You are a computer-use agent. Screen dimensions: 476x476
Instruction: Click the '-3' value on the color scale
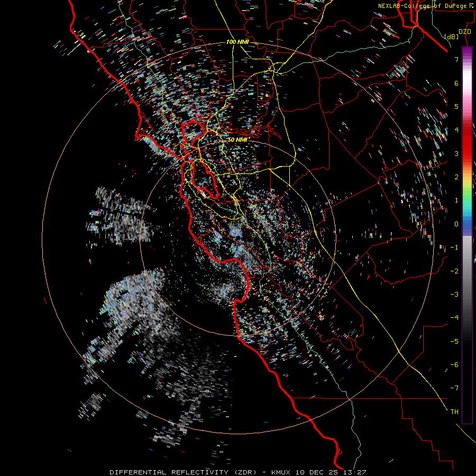[454, 295]
